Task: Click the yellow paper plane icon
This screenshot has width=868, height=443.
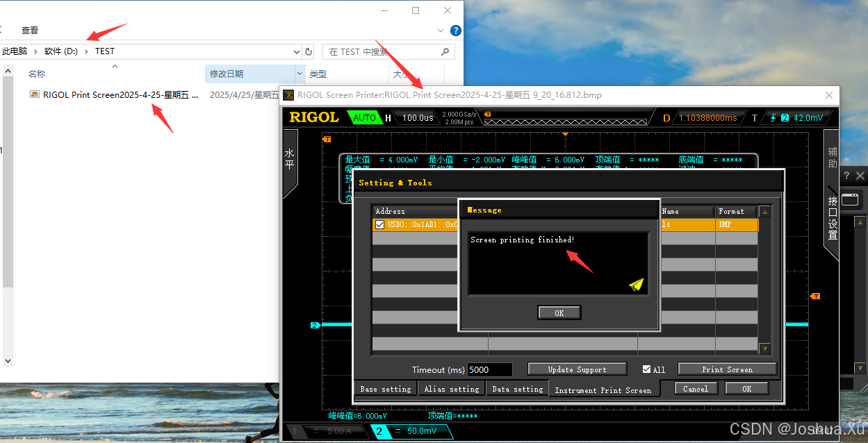Action: [637, 284]
